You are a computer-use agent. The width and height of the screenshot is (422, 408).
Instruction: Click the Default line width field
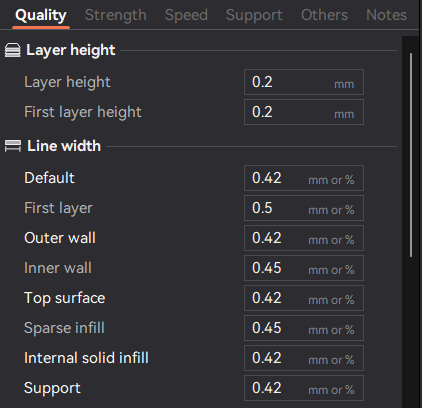[304, 178]
